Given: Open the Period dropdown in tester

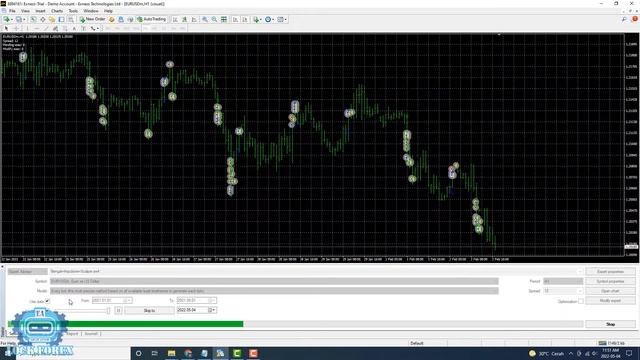Looking at the screenshot, I should tap(563, 281).
